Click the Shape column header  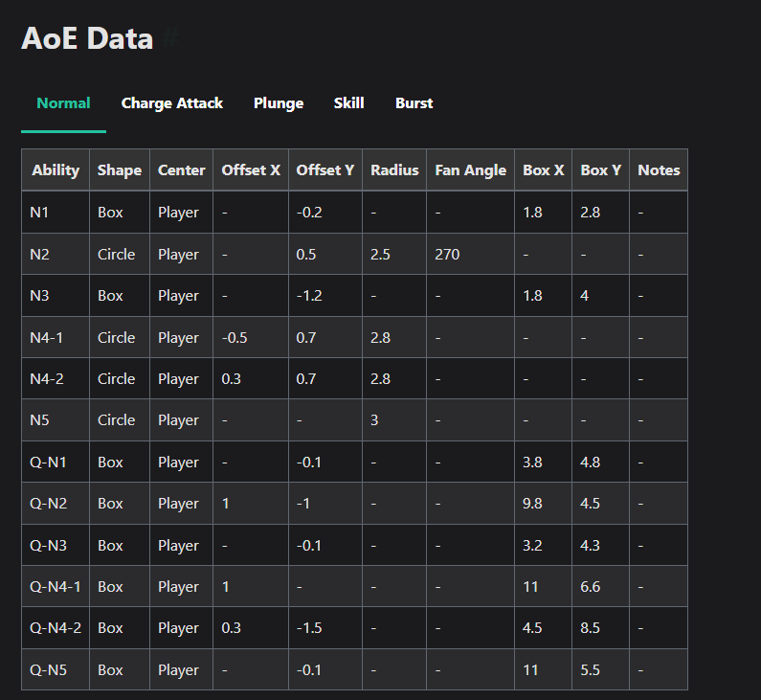[x=120, y=169]
